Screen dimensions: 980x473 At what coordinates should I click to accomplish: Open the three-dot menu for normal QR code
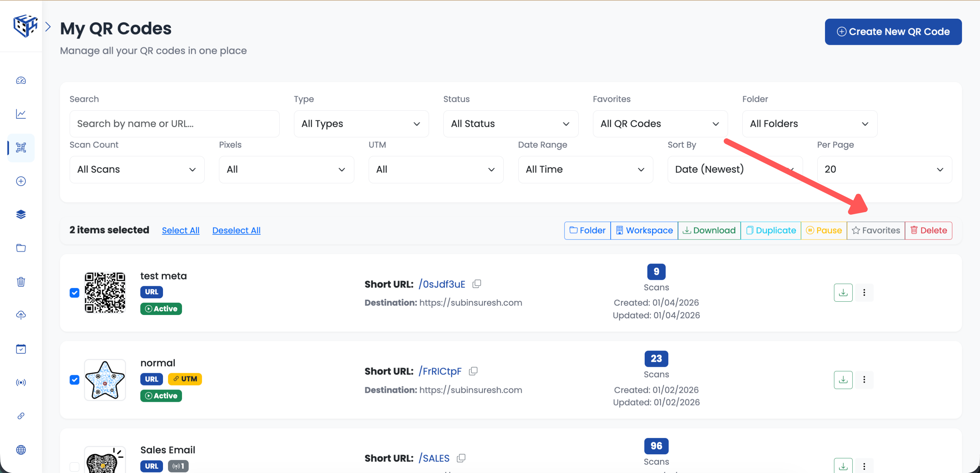click(864, 380)
